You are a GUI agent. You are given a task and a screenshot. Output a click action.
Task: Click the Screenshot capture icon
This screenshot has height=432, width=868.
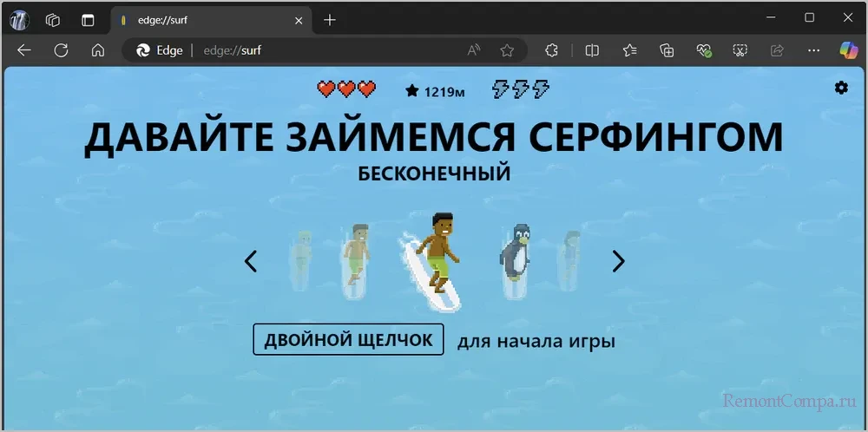pyautogui.click(x=740, y=50)
